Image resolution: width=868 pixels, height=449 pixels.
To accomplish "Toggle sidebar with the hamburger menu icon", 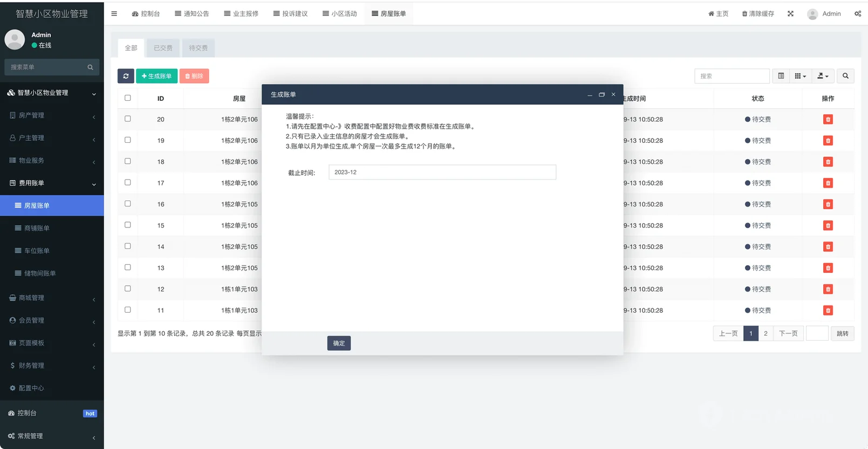I will click(x=114, y=13).
